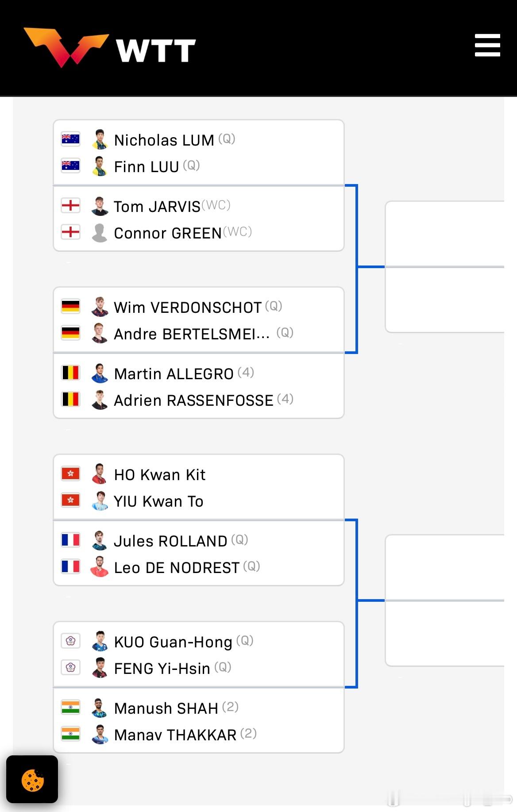
Task: Click Tom JARVIS player name
Action: (157, 207)
